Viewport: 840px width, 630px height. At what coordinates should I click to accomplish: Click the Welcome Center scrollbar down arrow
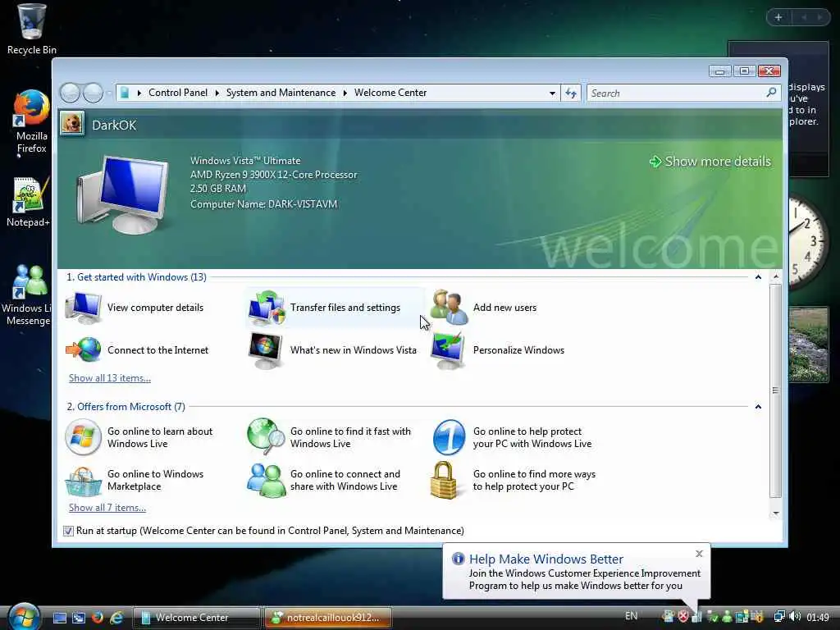[776, 514]
